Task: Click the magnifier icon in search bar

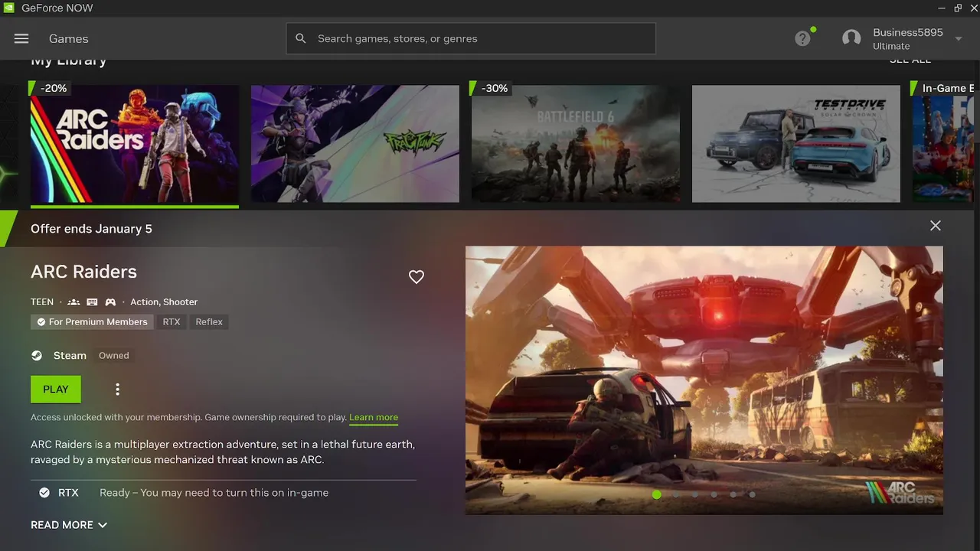Action: (x=301, y=38)
